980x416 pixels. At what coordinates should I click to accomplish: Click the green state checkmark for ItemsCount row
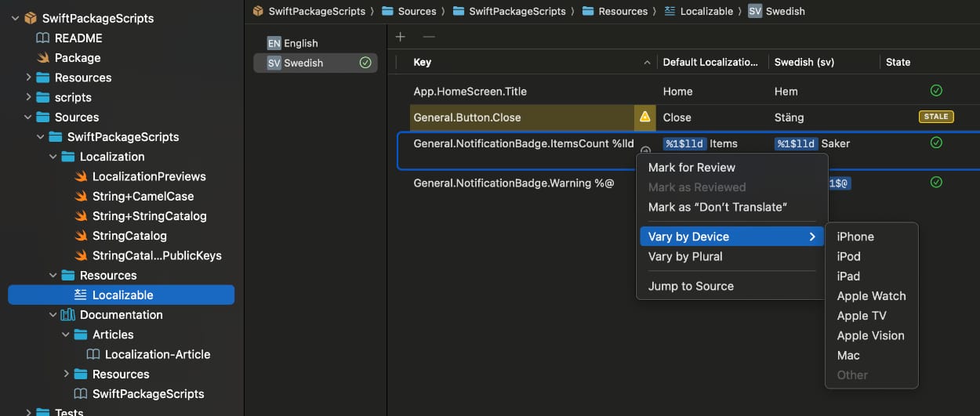click(x=935, y=143)
